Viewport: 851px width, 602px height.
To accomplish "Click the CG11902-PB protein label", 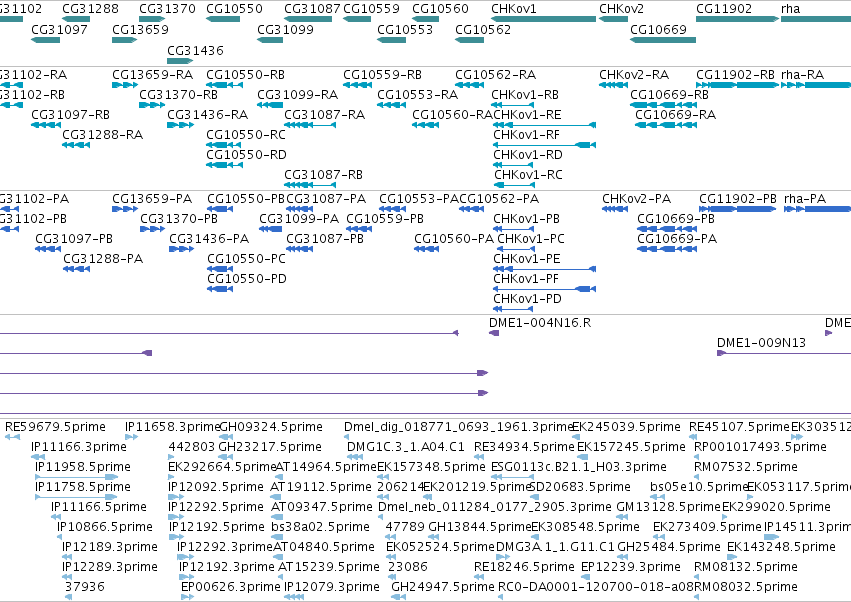I will [738, 199].
